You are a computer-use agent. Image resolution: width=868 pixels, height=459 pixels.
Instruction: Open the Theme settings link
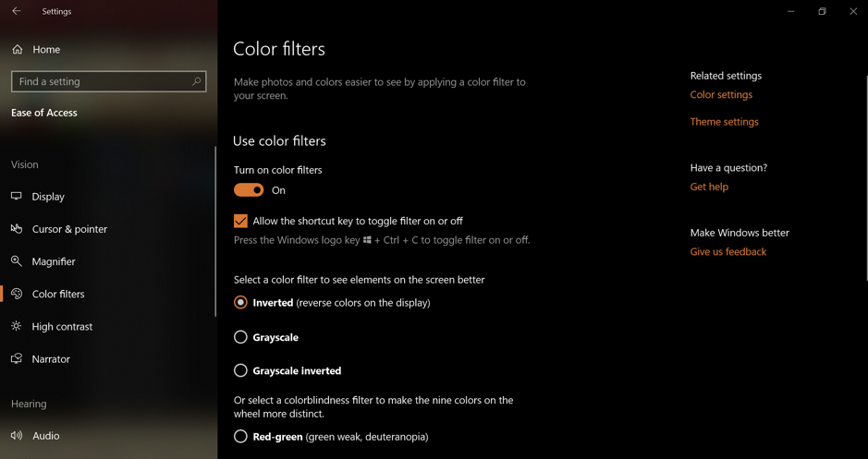[x=724, y=122]
